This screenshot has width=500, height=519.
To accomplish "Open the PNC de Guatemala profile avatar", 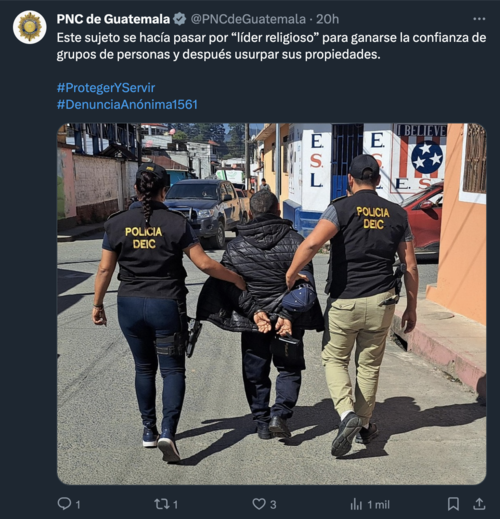I will 30,27.
